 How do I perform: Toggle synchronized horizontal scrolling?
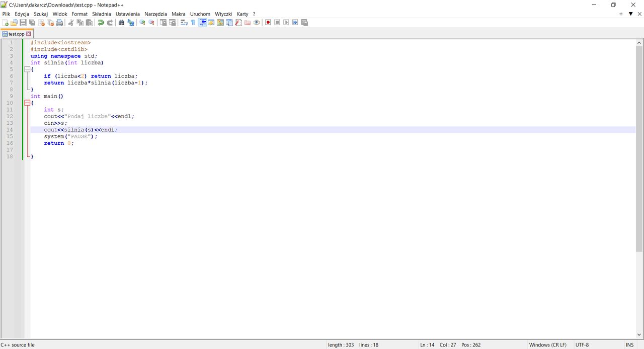(172, 23)
